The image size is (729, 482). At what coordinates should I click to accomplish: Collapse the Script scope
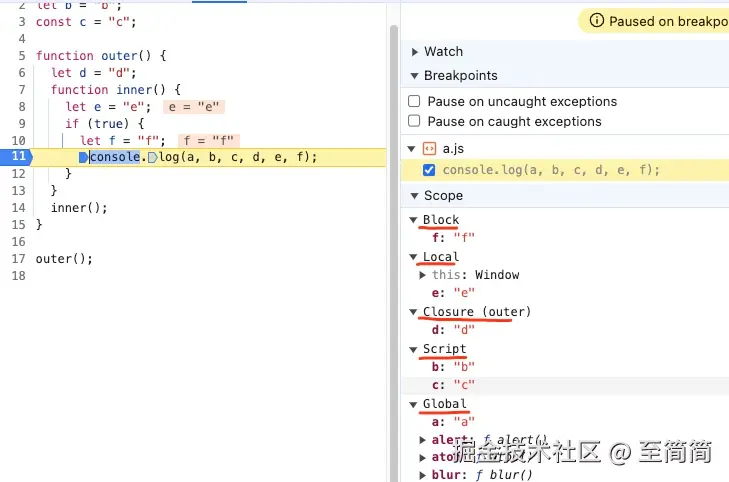413,350
